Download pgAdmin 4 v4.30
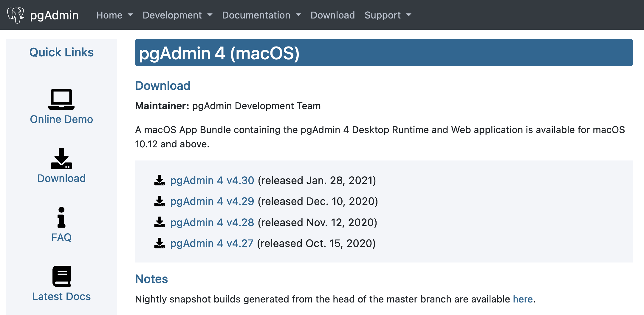 (x=212, y=180)
